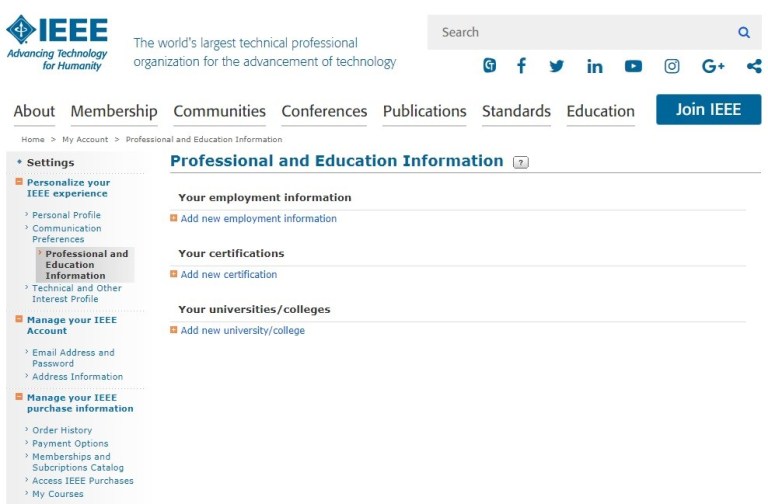Open the Membership menu
Image resolution: width=768 pixels, height=504 pixels.
pos(114,111)
